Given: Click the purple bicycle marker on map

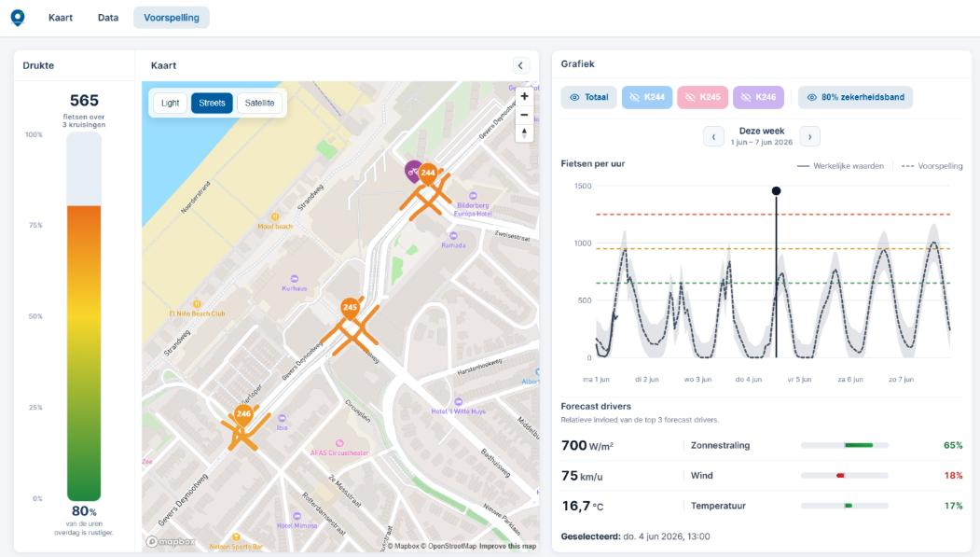Looking at the screenshot, I should coord(412,171).
